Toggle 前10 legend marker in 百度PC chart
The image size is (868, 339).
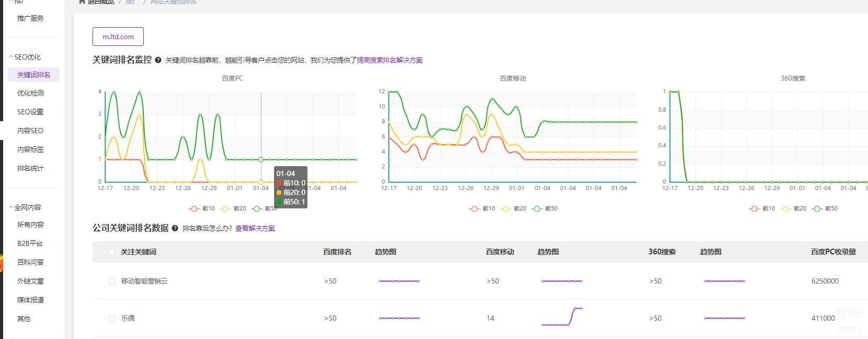195,208
